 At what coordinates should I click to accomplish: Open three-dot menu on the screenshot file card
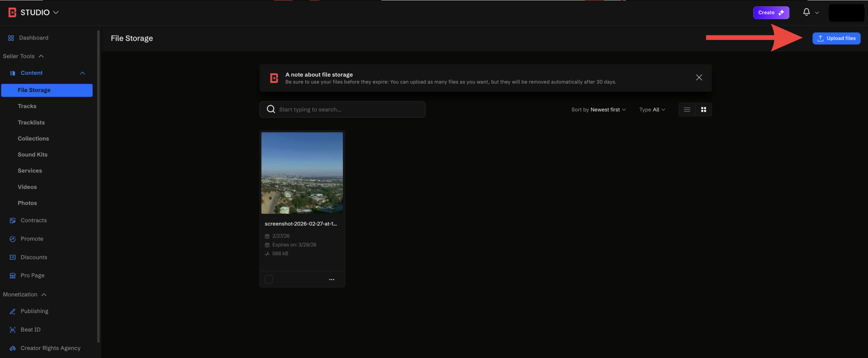331,279
